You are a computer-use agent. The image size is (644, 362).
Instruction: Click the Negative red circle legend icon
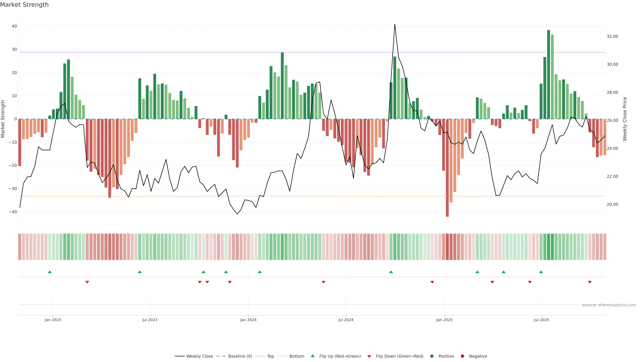click(462, 356)
